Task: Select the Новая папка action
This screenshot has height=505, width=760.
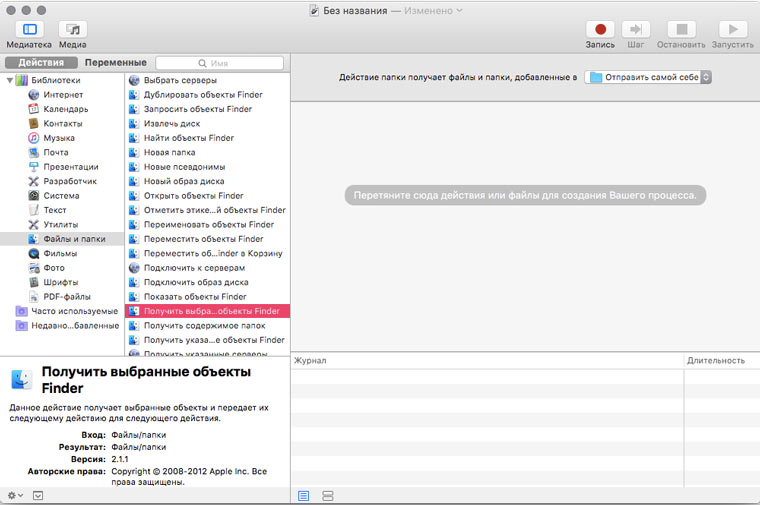Action: (169, 153)
